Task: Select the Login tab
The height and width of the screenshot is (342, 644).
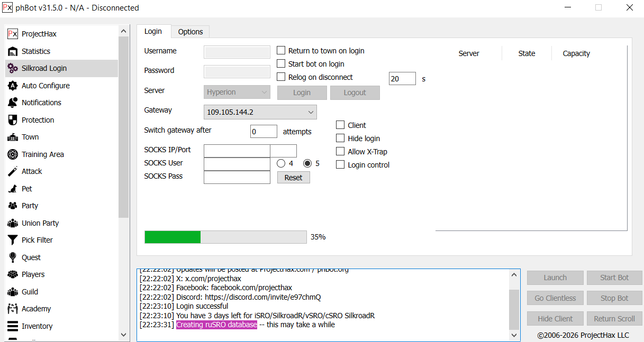Action: [153, 31]
